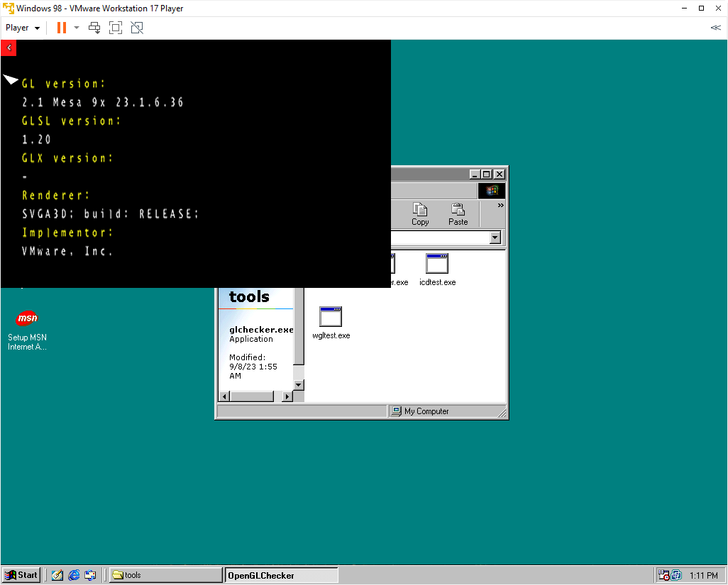Open Outlook Express from Quick Launch

[x=90, y=575]
